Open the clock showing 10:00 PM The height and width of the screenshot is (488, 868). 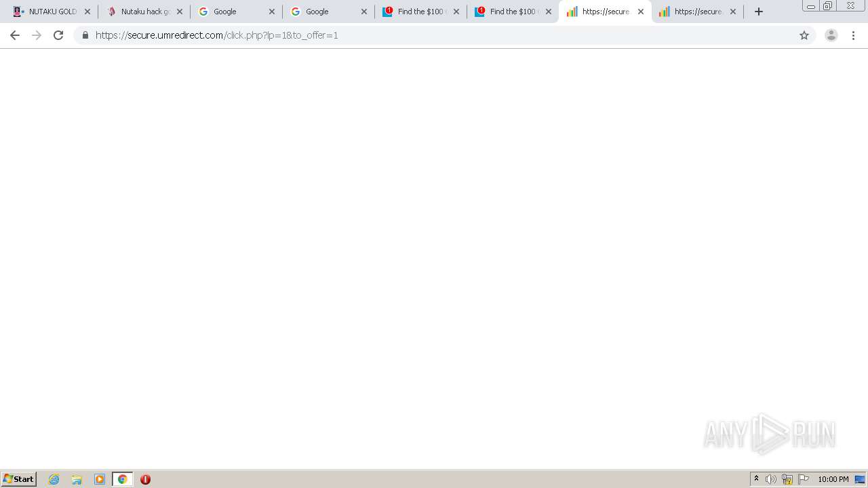(833, 479)
